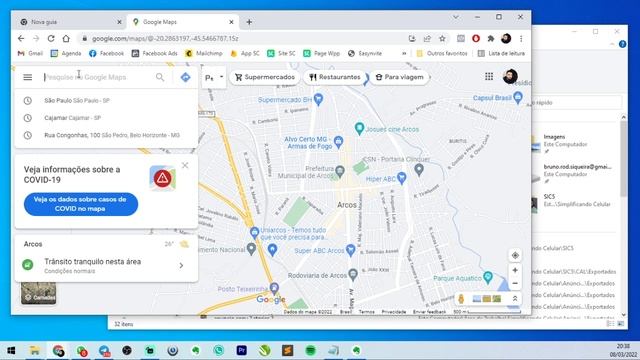Viewport: 640px width, 360px height.
Task: Bookmark this page with star icon
Action: (x=442, y=38)
